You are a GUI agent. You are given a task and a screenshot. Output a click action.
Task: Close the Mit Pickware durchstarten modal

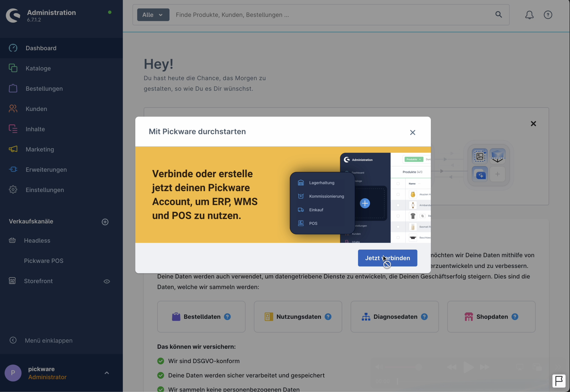click(412, 133)
